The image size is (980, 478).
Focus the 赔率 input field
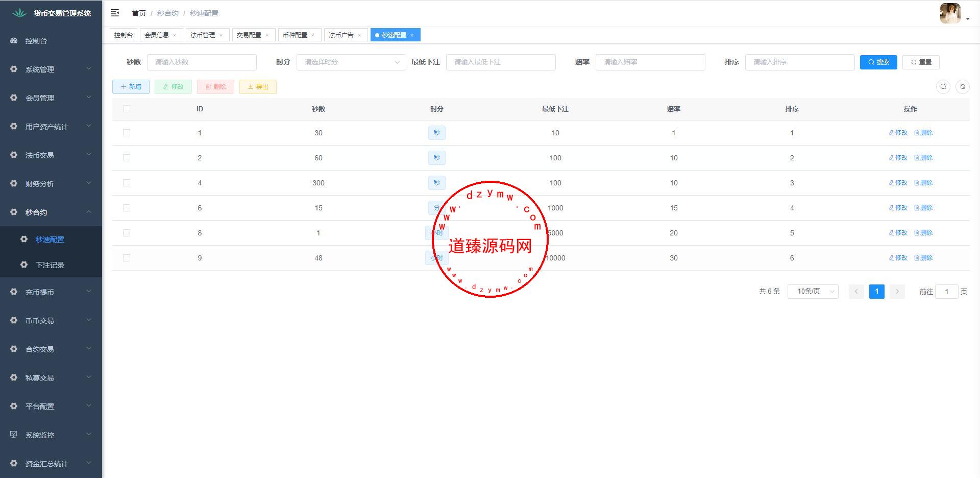[650, 62]
